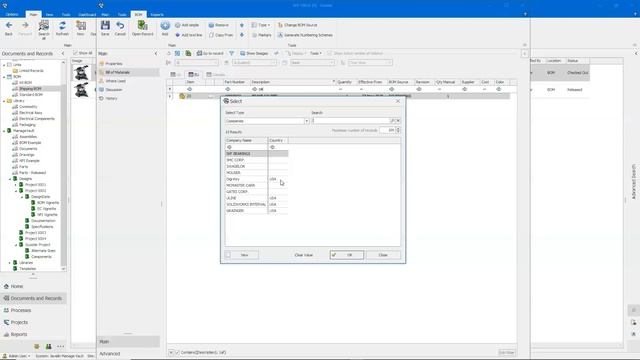Image resolution: width=640 pixels, height=360 pixels.
Task: Open Properties in the Main panel
Action: [114, 64]
